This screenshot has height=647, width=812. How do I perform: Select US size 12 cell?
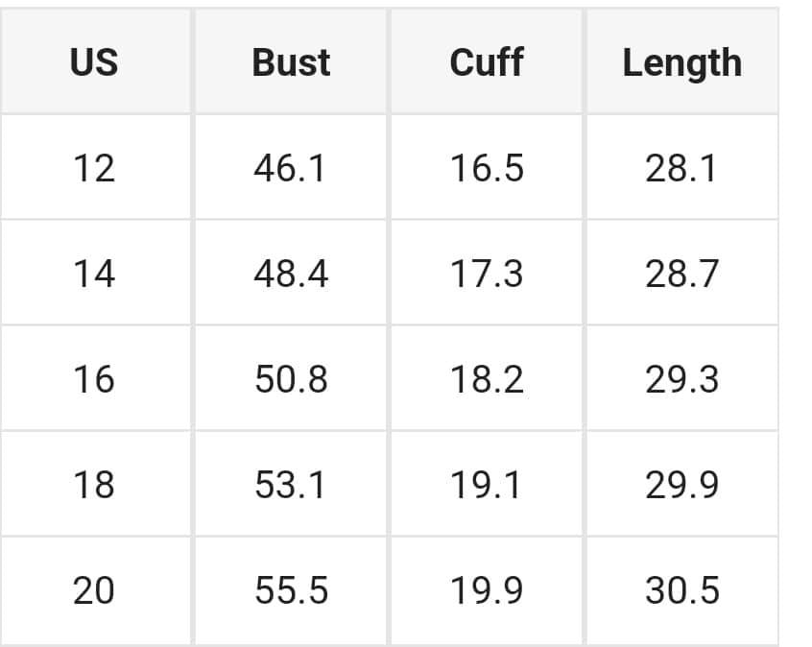94,168
